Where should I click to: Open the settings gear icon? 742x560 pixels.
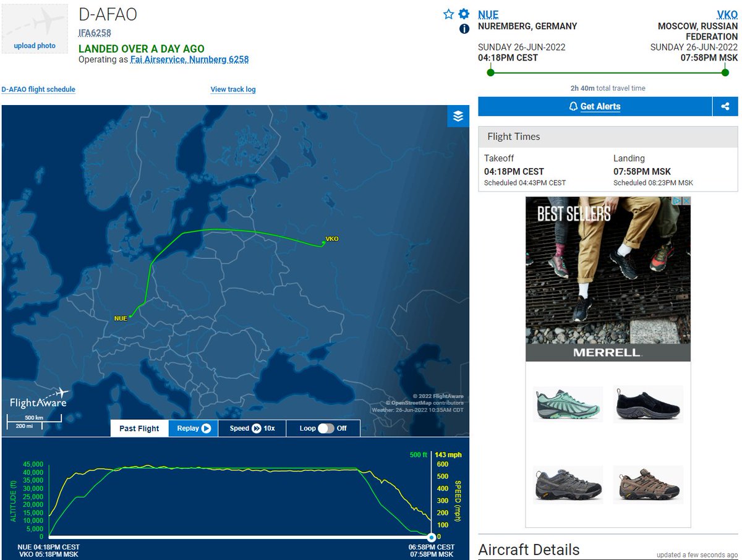coord(464,14)
